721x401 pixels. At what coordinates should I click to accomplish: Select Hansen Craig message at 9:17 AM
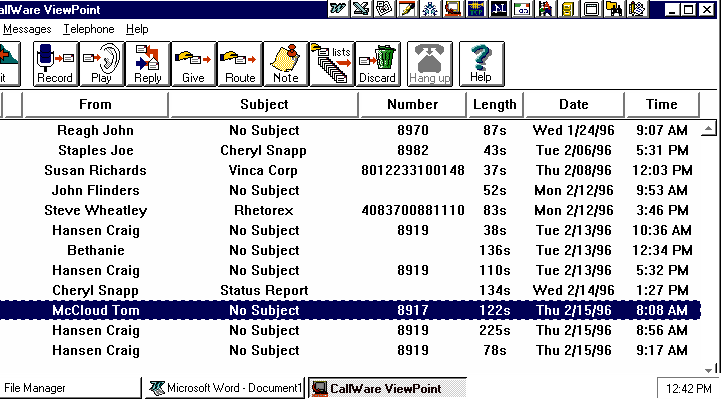350,350
